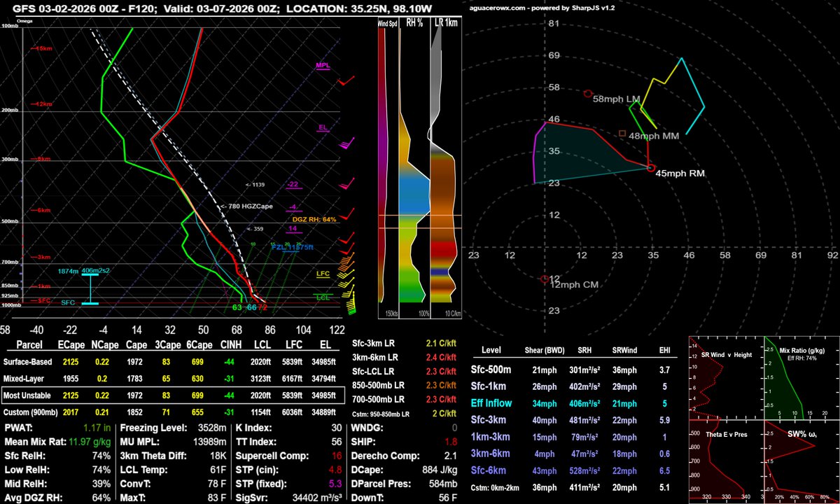This screenshot has width=840, height=504.
Task: Open the SW% omega mini chart
Action: [801, 461]
